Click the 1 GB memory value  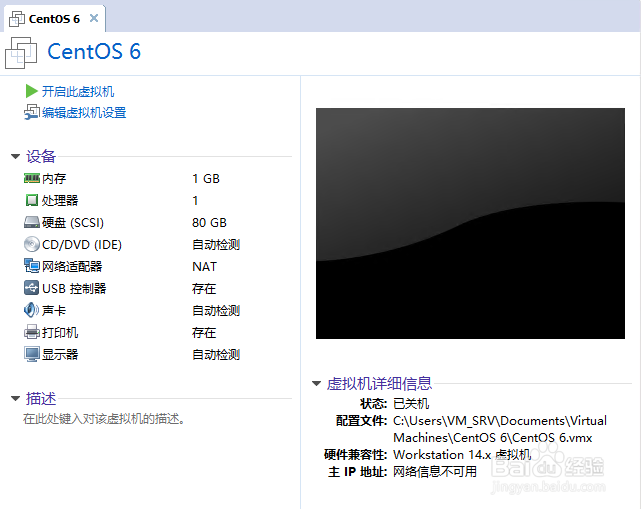[x=206, y=179]
